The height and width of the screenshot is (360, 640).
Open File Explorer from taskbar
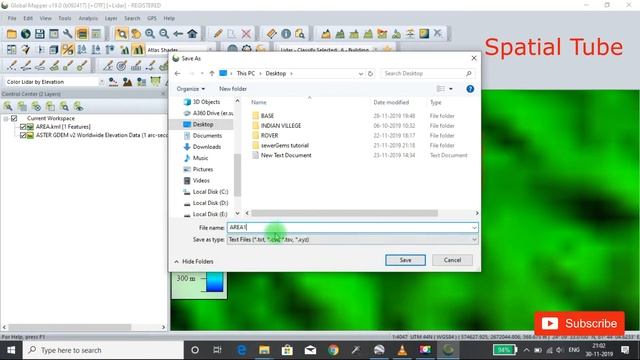(x=264, y=350)
